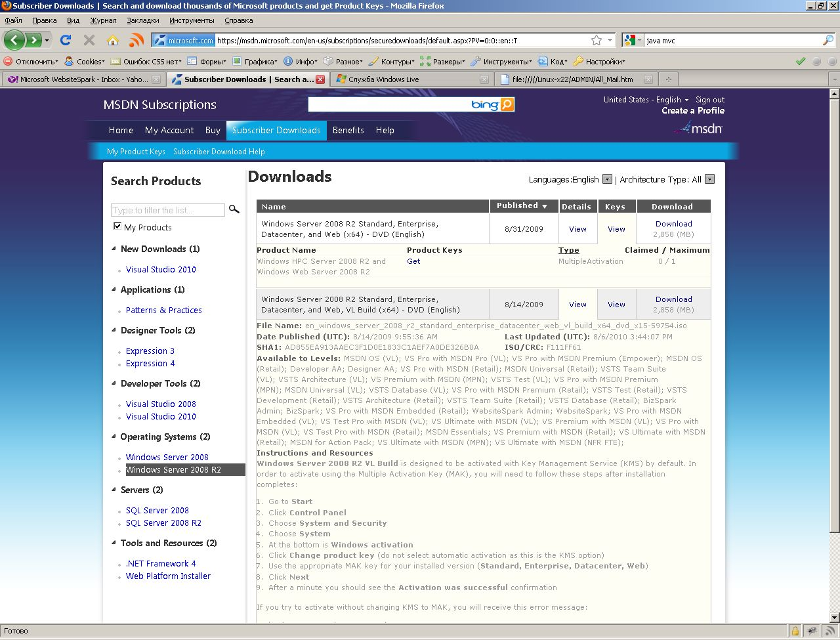Reload the current page
Screen dimensions: 840x640
click(66, 40)
